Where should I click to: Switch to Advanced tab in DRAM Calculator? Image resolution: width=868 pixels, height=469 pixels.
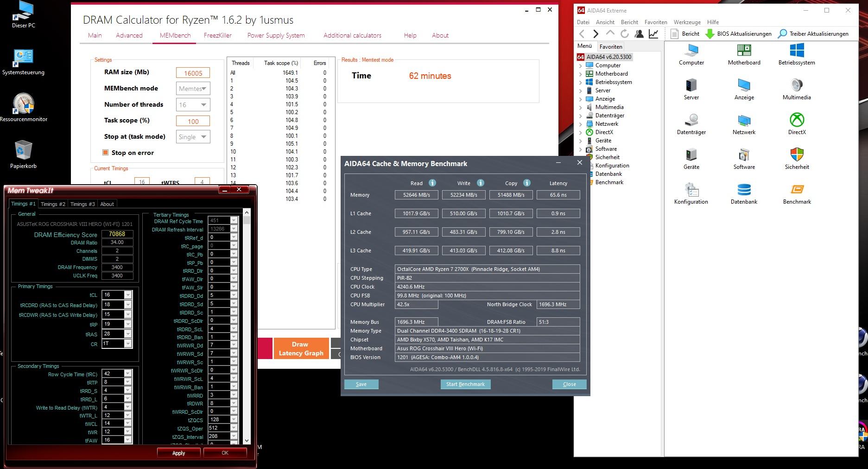[x=129, y=35]
